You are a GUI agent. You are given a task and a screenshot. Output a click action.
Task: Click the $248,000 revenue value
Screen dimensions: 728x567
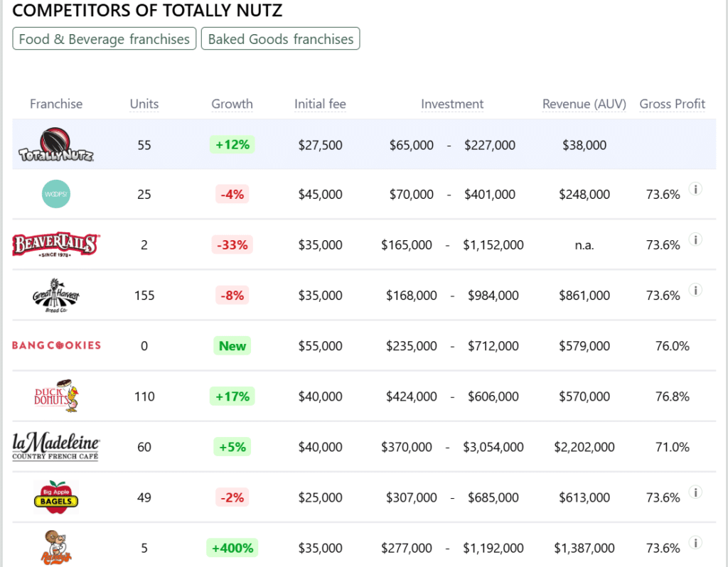click(x=584, y=195)
